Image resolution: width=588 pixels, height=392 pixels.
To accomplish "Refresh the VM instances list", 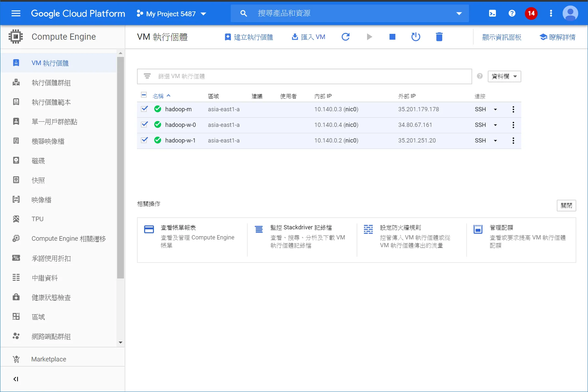I will coord(346,37).
